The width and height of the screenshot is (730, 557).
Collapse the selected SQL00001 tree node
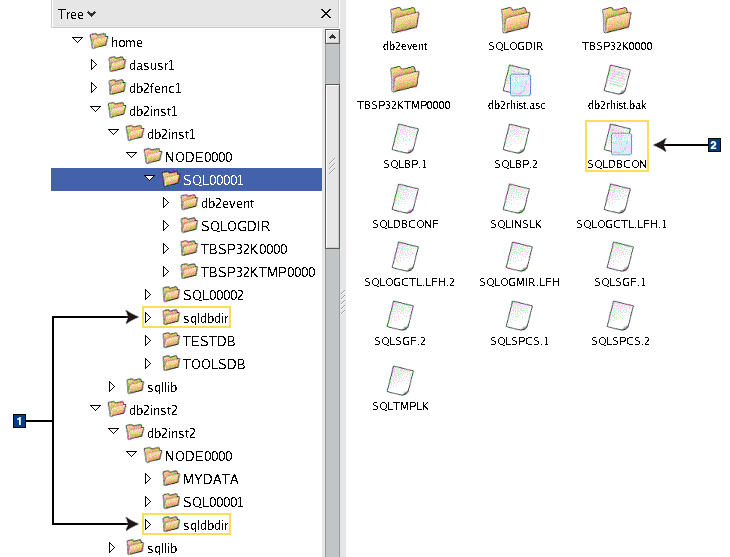tap(149, 178)
